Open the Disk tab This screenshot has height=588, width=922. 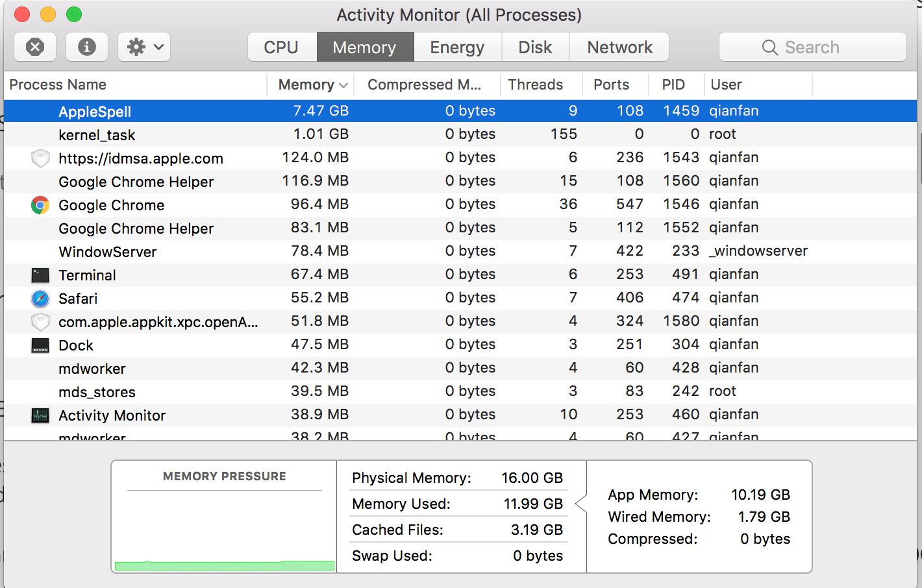tap(535, 47)
